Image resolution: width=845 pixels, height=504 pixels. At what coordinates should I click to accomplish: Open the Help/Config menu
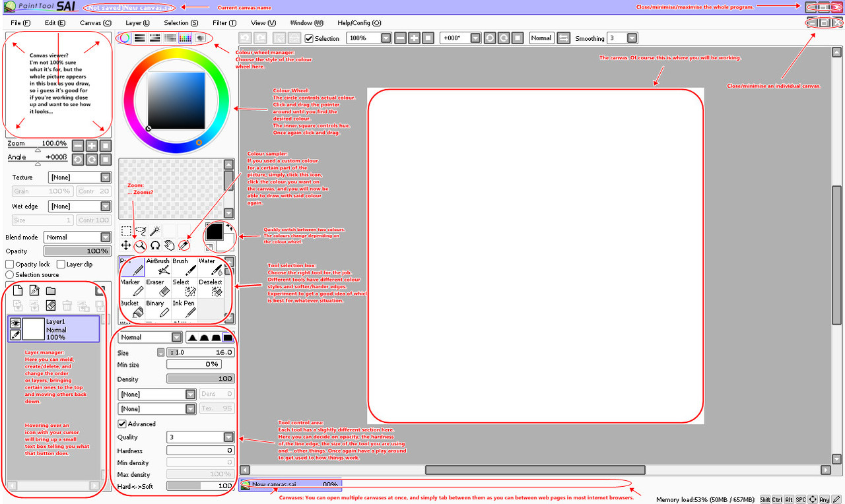click(359, 22)
